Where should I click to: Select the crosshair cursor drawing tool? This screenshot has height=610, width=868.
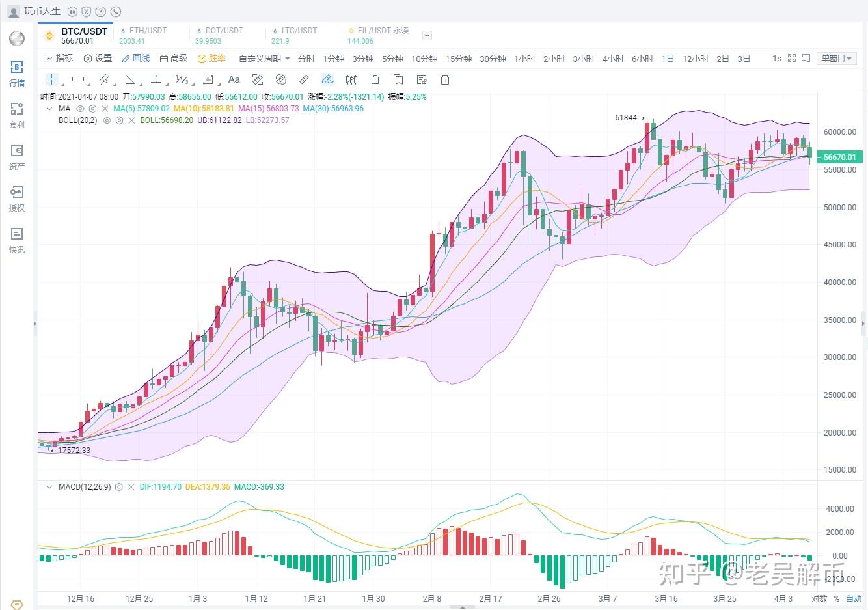52,79
